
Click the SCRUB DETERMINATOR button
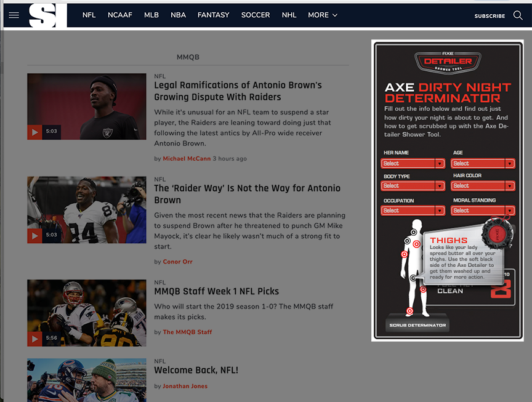(x=417, y=325)
